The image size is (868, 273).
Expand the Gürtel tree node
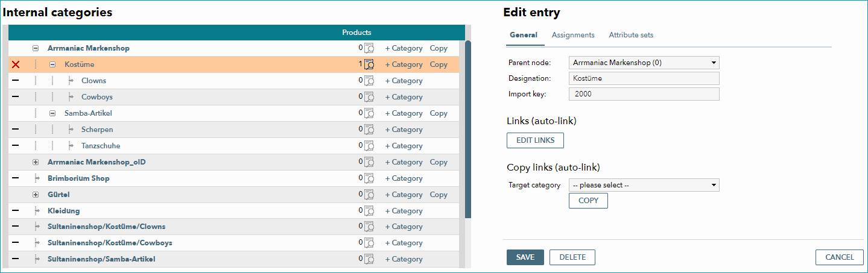tap(36, 195)
